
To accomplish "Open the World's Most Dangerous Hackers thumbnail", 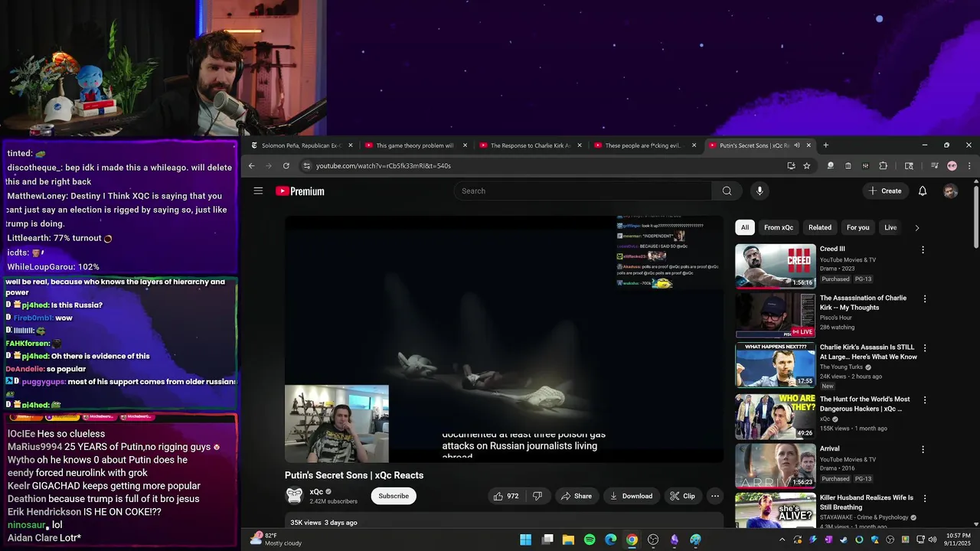I will click(776, 416).
